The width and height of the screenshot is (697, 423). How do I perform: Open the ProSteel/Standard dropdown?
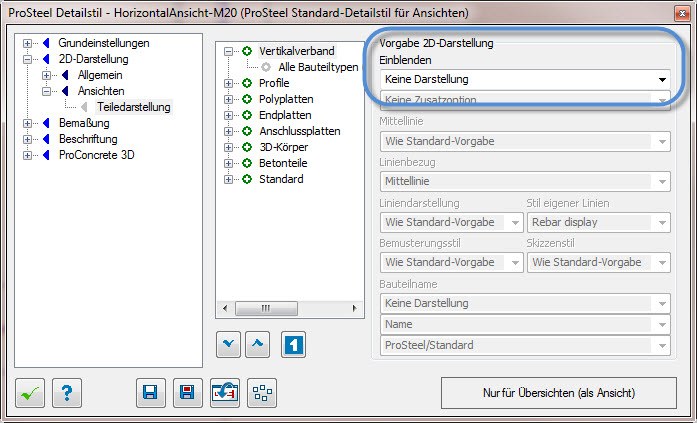(525, 345)
